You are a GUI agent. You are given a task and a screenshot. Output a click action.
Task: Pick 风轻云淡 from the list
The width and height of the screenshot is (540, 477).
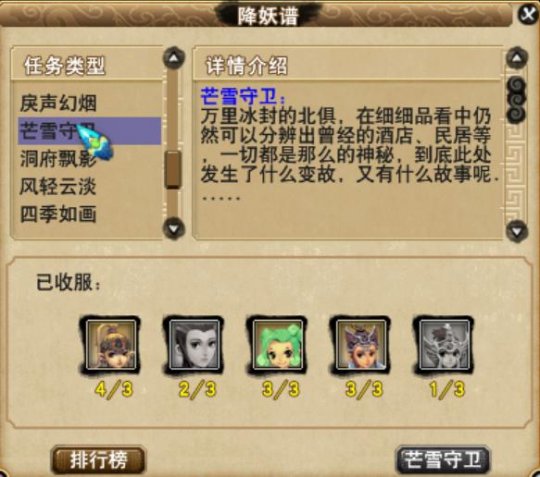(58, 186)
